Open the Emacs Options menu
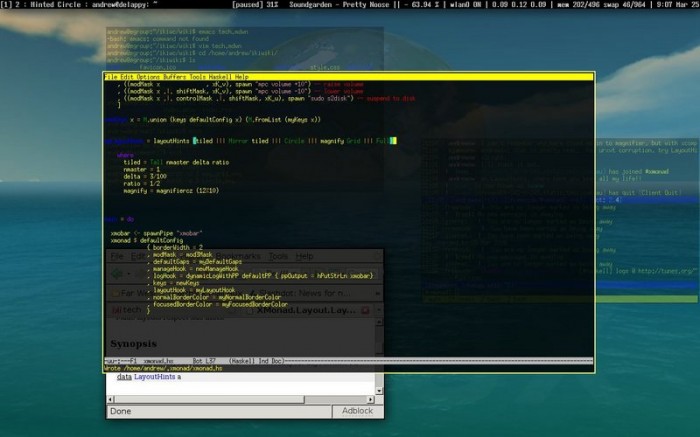The height and width of the screenshot is (437, 700). pos(148,77)
